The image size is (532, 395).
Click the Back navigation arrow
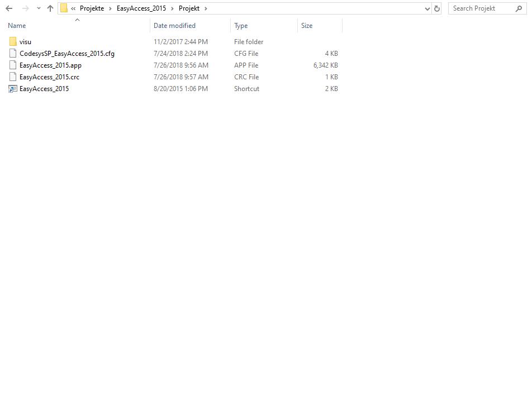(8, 8)
